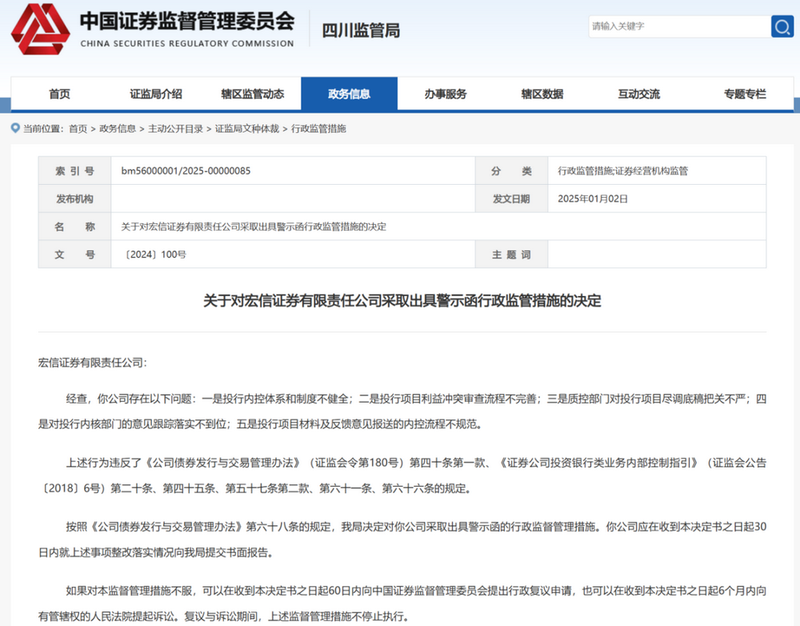Click the CSRC emblem logo
This screenshot has height=626, width=800.
point(41,30)
